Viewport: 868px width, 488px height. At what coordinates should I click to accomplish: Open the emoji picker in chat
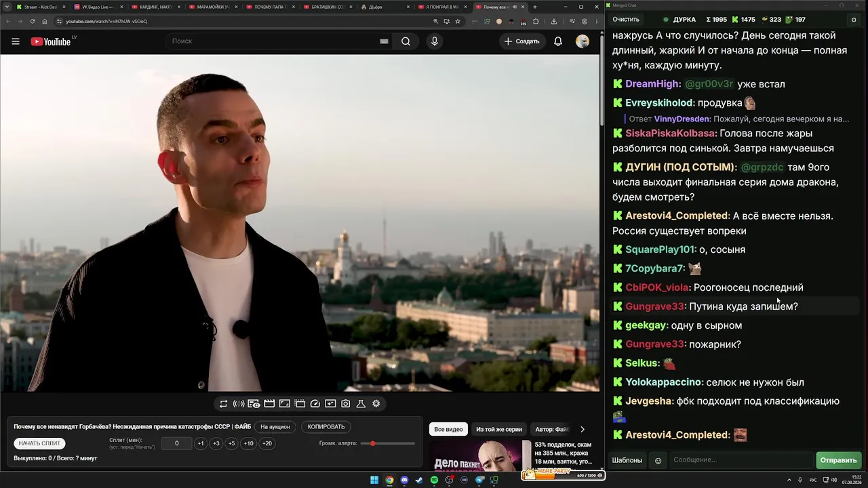(x=658, y=461)
